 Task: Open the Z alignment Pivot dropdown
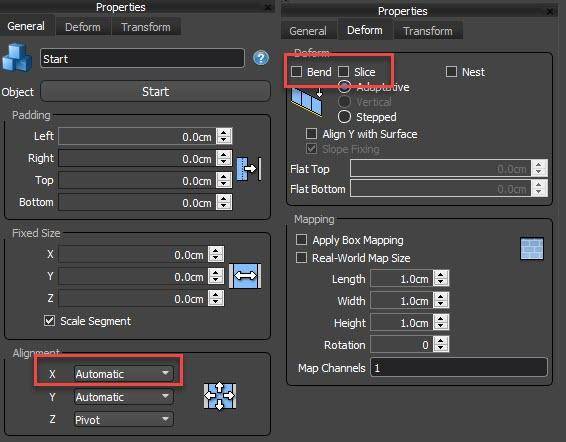(x=124, y=419)
